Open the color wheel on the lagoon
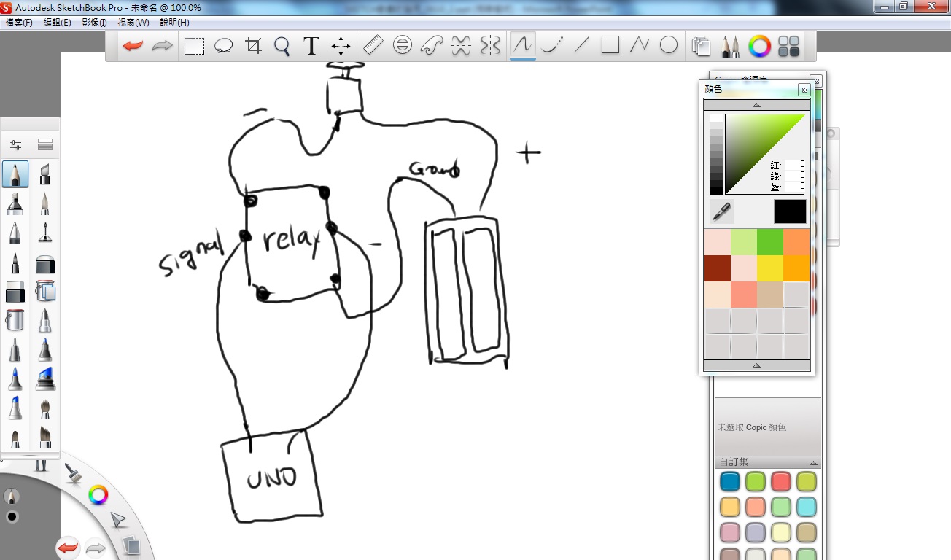Viewport: 951px width, 560px height. 98,496
